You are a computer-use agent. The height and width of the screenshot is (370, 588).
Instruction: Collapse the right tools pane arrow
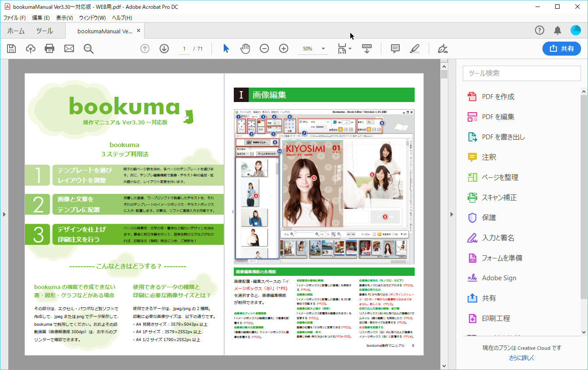(451, 214)
